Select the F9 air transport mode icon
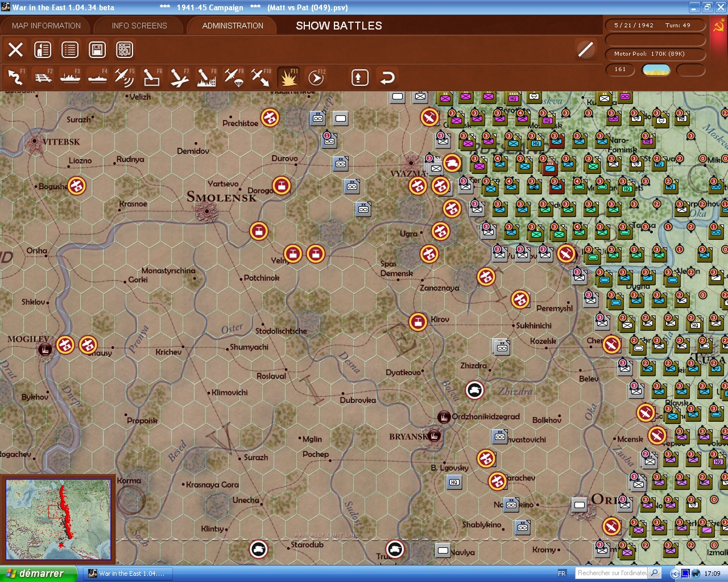The height and width of the screenshot is (582, 728). point(234,77)
